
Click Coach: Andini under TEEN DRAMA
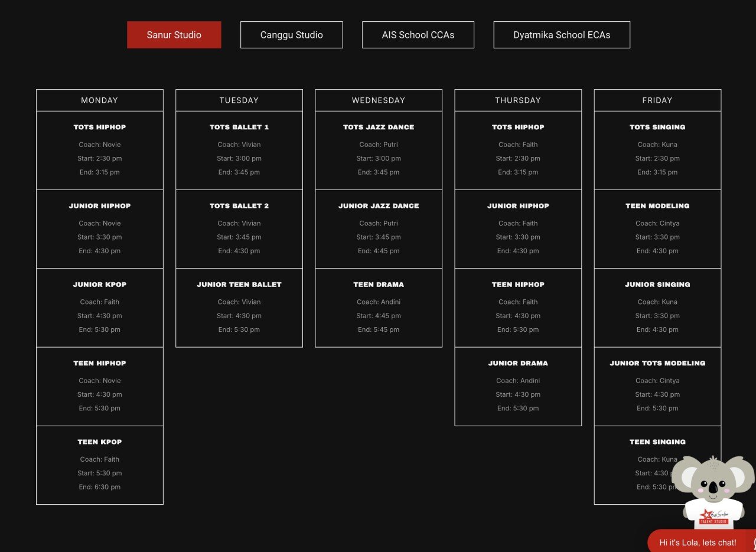379,302
